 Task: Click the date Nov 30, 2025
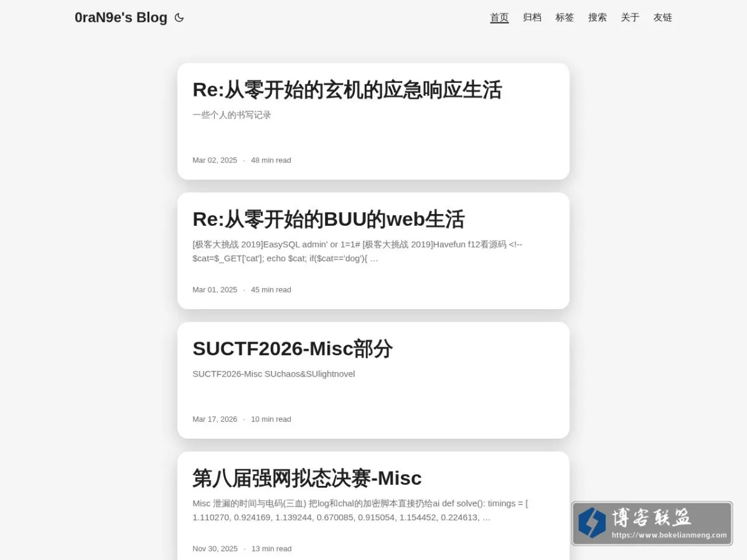pos(215,548)
